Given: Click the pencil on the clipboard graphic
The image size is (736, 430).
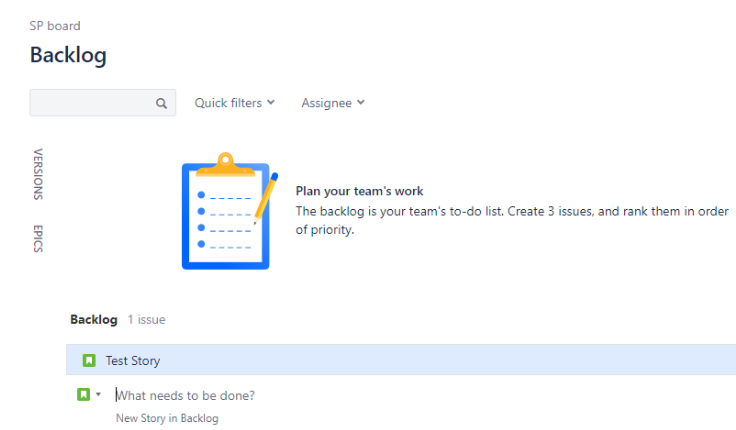Looking at the screenshot, I should pyautogui.click(x=266, y=198).
